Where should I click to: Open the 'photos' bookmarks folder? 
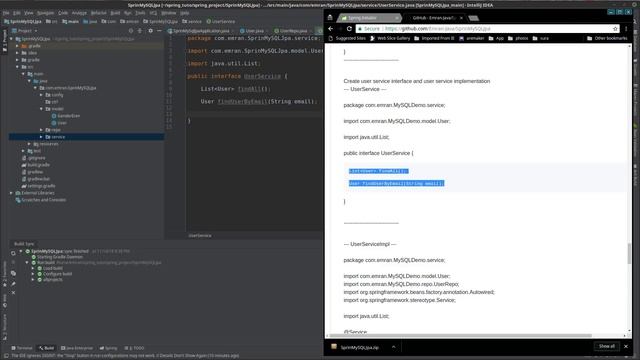[x=518, y=38]
